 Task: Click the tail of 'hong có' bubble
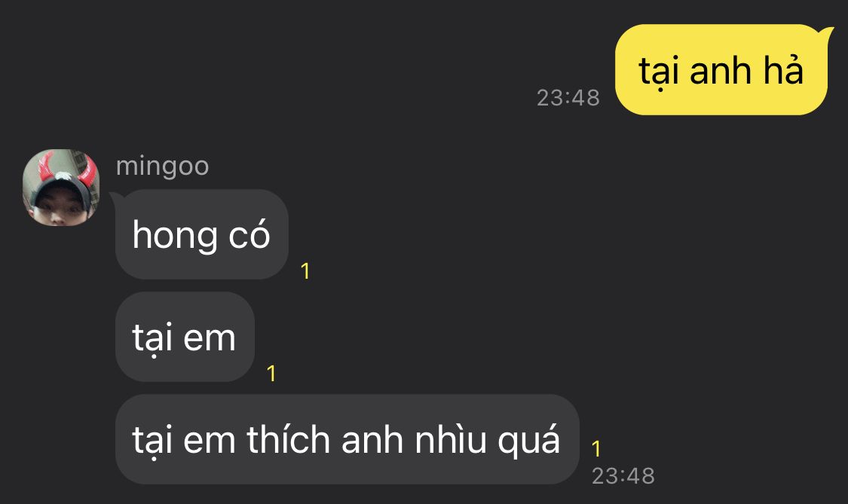point(115,200)
